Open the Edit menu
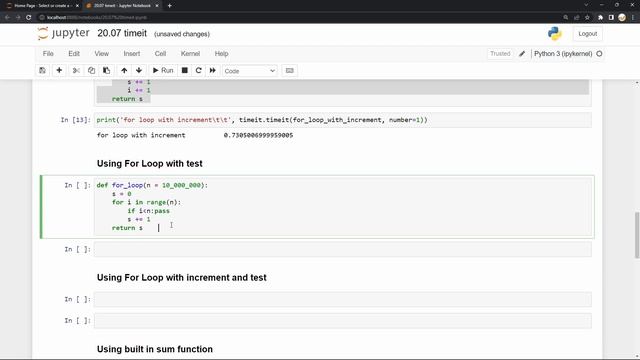 (74, 53)
